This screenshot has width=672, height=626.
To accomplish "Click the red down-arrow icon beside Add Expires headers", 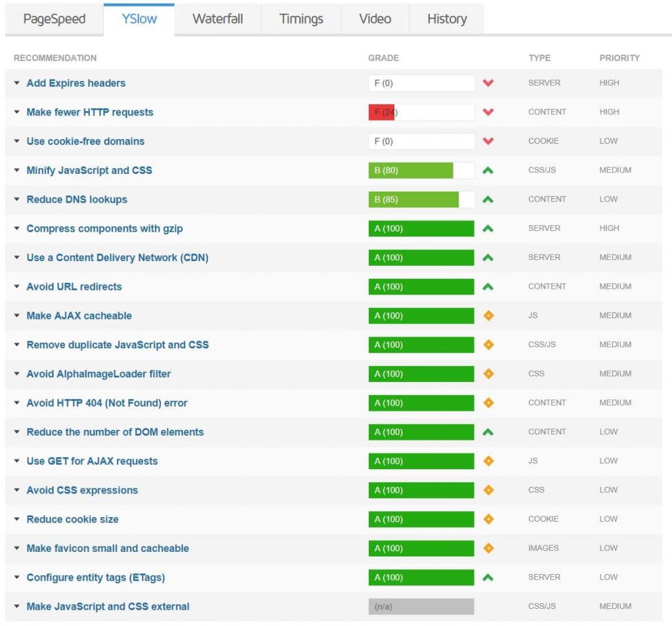I will tap(489, 83).
